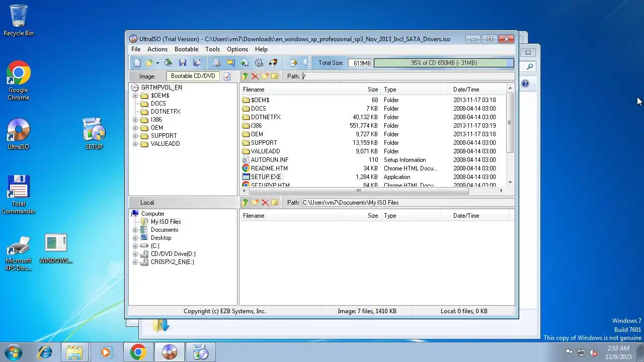Open the Tools menu

point(212,49)
